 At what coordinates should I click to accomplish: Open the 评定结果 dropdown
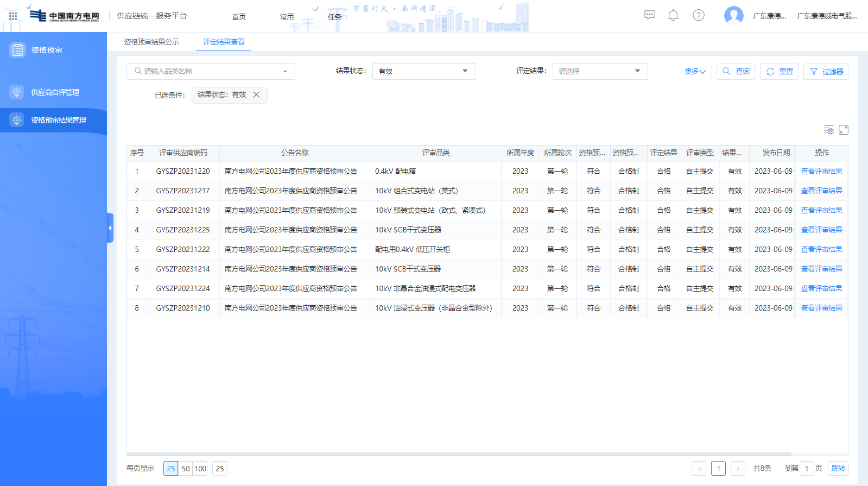600,71
